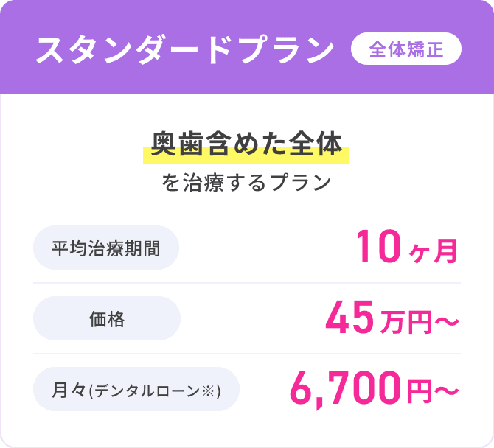Click the 全体 characters in highlighted heading

pos(316,144)
